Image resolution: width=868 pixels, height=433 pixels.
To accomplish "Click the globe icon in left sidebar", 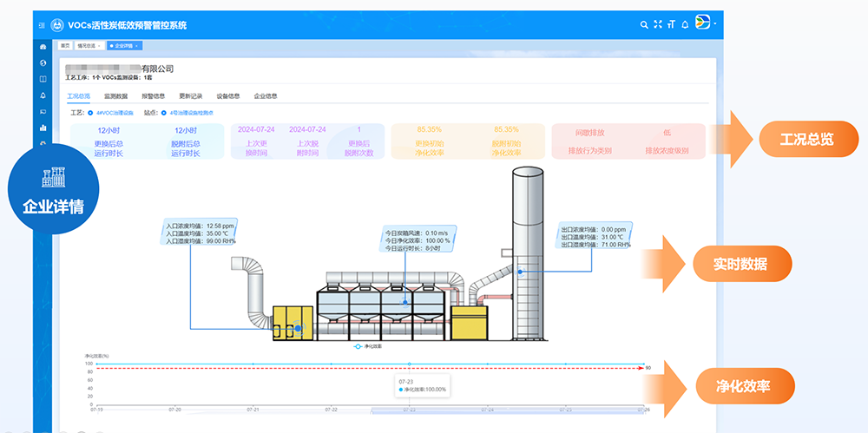I will [43, 62].
